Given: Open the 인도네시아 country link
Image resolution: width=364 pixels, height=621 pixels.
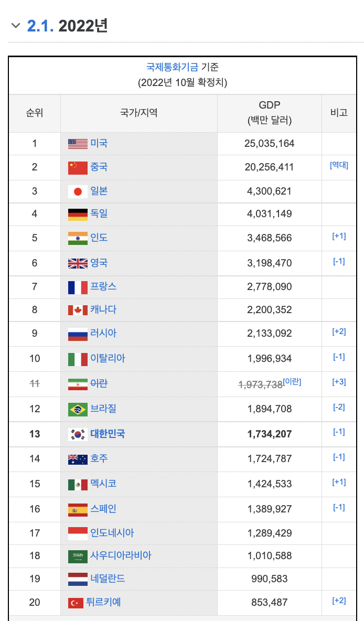Looking at the screenshot, I should pos(112,533).
